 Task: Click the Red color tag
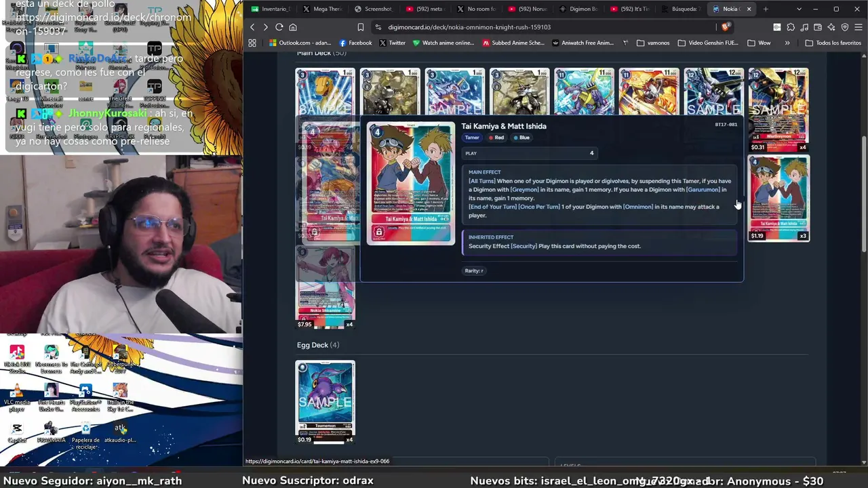496,138
